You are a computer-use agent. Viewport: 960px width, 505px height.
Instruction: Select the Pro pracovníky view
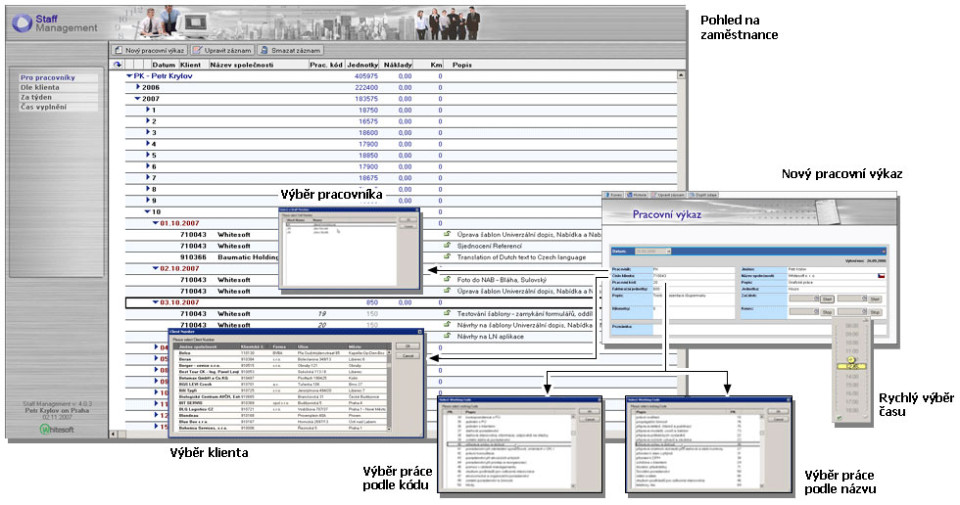[x=47, y=77]
